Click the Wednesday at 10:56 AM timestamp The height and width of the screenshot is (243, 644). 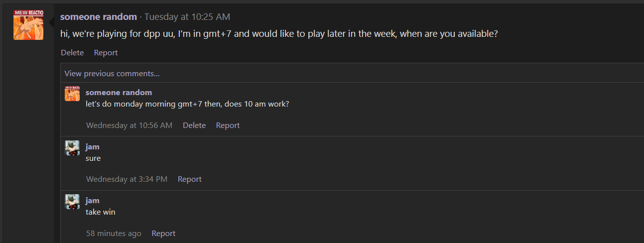[129, 125]
